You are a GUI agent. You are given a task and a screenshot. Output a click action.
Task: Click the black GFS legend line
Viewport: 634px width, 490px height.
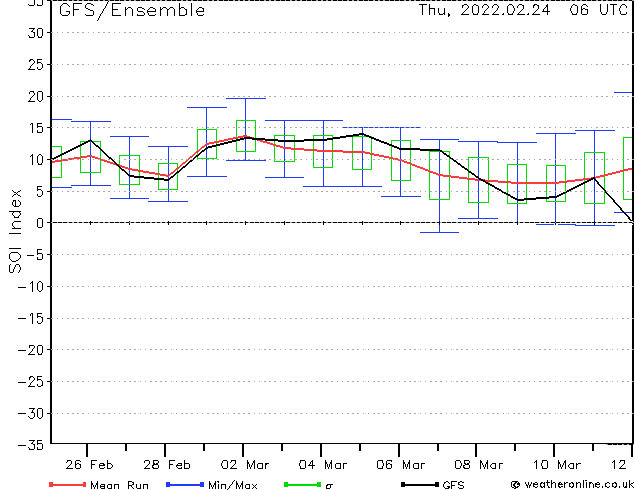[420, 484]
